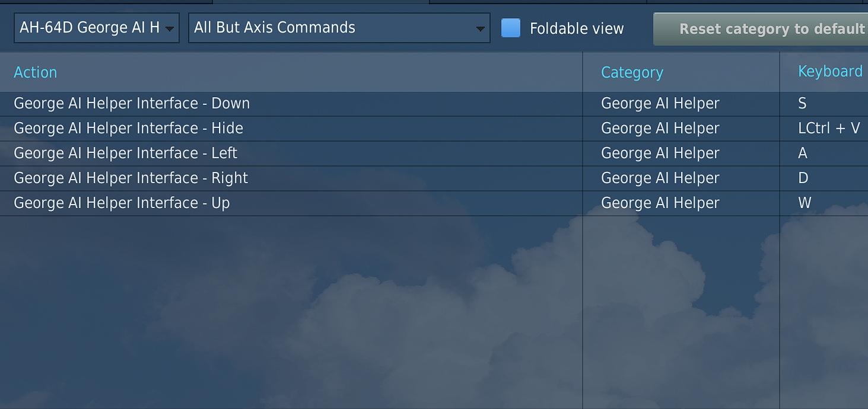Click Reset category to default button

pyautogui.click(x=761, y=29)
